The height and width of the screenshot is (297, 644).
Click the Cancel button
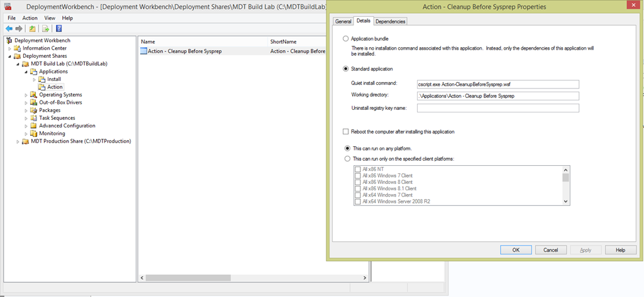click(x=550, y=250)
